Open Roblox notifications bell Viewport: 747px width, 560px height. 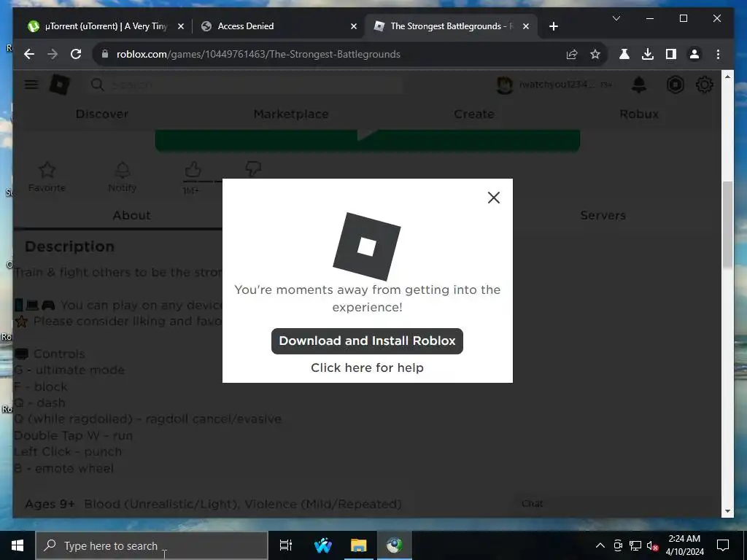(x=639, y=85)
